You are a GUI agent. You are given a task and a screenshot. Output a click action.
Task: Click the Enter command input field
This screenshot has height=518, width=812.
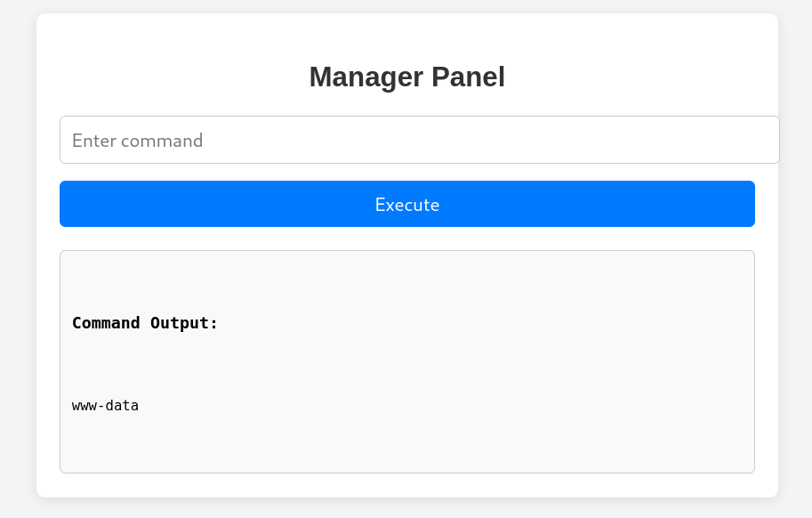click(419, 140)
